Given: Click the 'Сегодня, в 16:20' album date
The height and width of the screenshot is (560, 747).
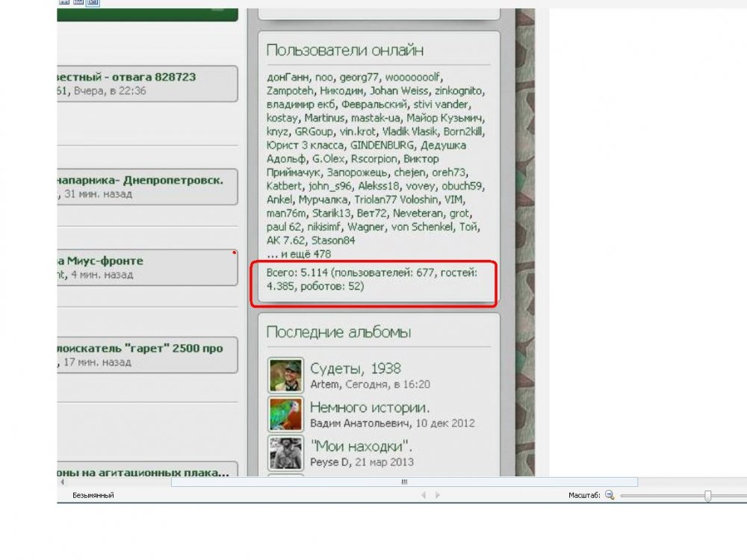Looking at the screenshot, I should [387, 385].
